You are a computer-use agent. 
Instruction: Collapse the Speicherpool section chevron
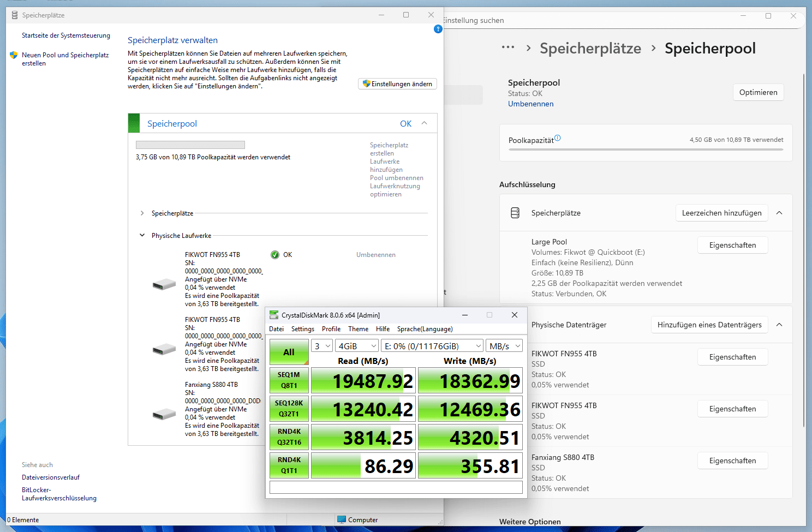425,123
